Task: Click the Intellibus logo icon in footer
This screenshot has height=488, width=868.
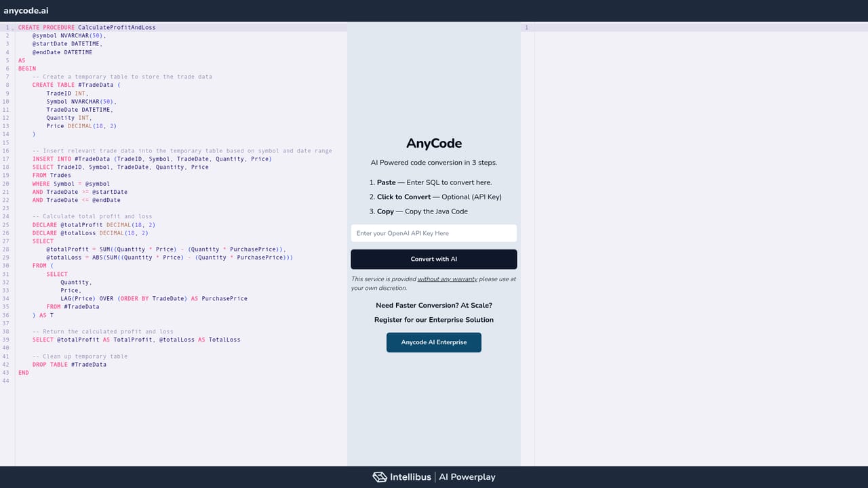Action: (x=380, y=477)
